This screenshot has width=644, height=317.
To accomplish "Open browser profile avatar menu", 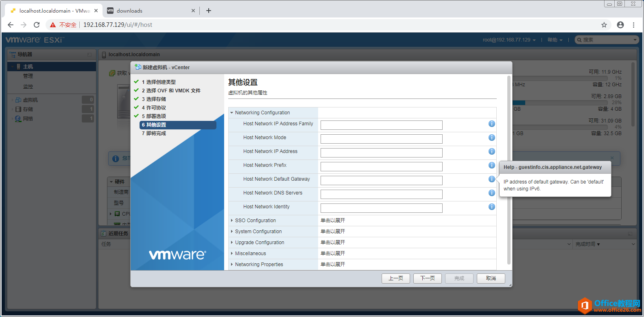I will [620, 25].
